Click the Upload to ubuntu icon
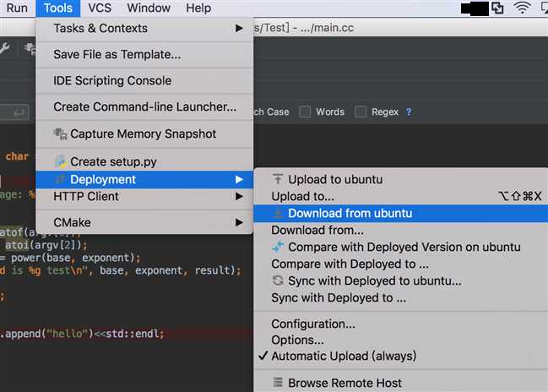548x392 pixels. click(278, 179)
